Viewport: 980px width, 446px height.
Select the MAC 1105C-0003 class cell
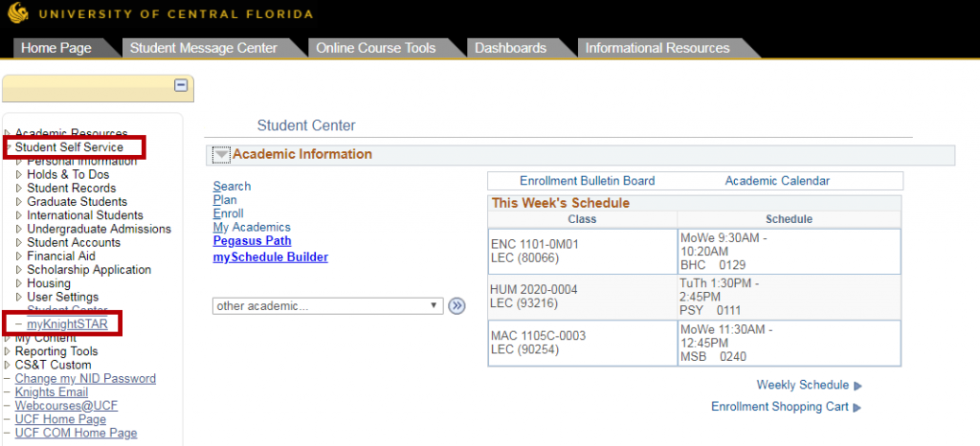(x=583, y=343)
